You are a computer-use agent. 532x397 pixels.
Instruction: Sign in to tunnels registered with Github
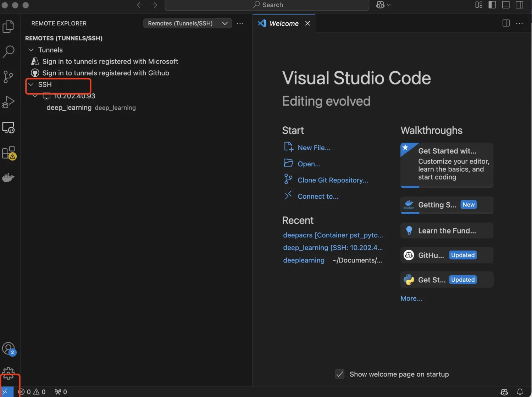point(106,73)
